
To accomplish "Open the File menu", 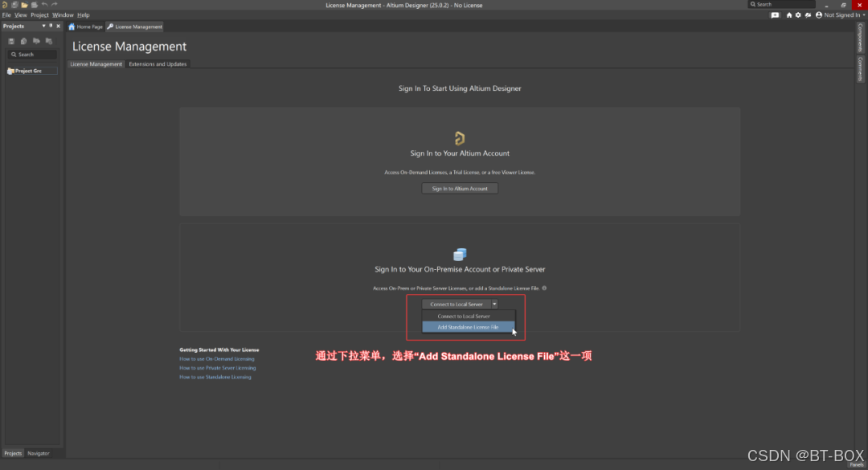I will pyautogui.click(x=6, y=15).
